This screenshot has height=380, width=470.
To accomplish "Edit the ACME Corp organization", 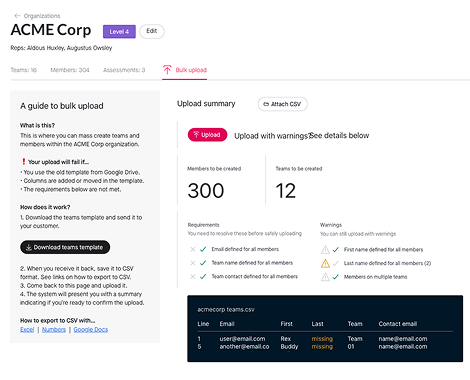I will 152,31.
